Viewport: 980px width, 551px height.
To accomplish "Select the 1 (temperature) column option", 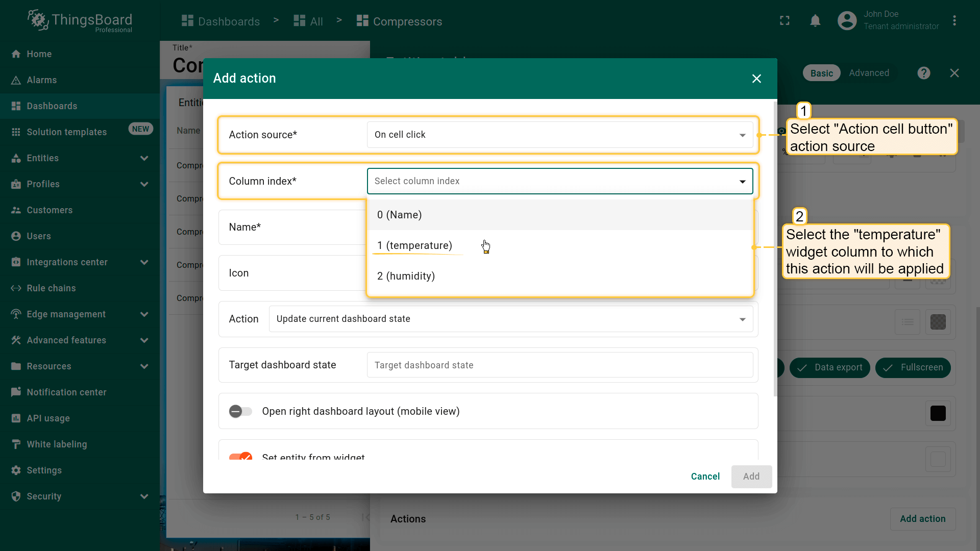I will (x=414, y=245).
